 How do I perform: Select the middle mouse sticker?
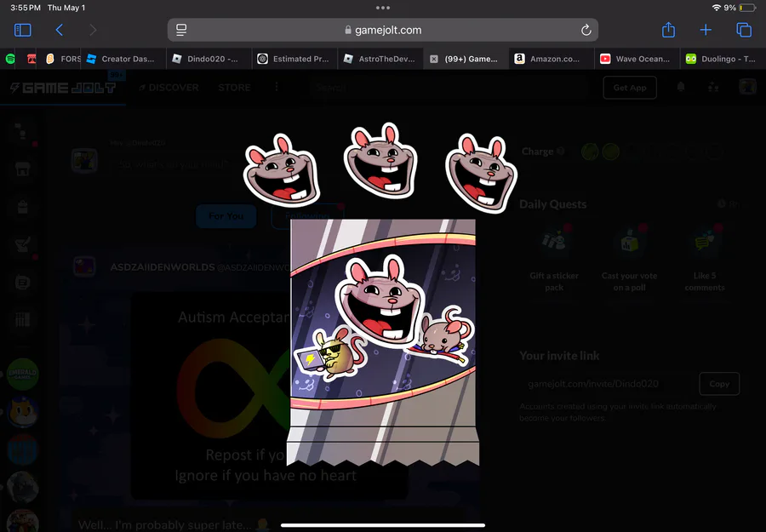point(380,161)
